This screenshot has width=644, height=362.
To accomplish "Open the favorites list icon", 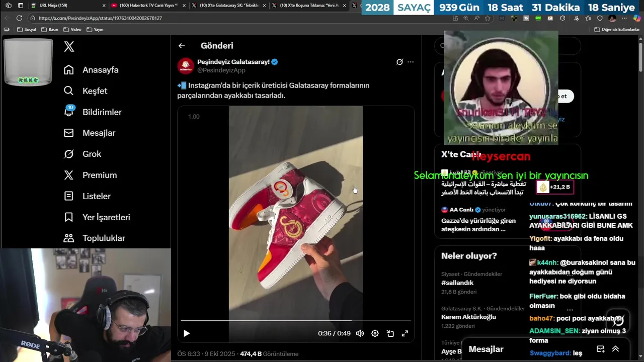I will pos(588,18).
